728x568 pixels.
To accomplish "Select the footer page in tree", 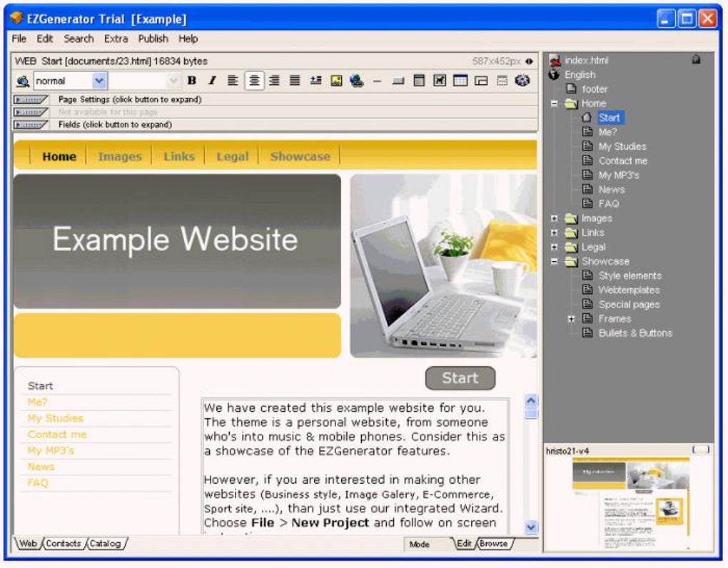I will pos(595,89).
